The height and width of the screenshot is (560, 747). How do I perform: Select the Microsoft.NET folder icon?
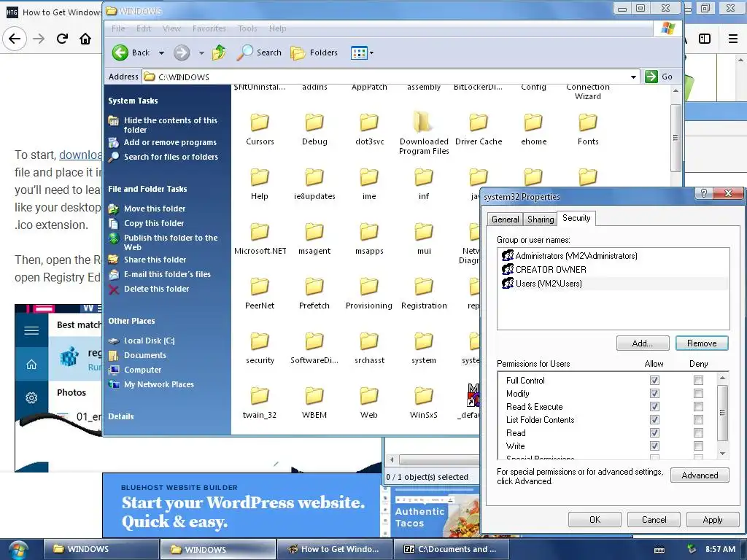click(x=260, y=232)
